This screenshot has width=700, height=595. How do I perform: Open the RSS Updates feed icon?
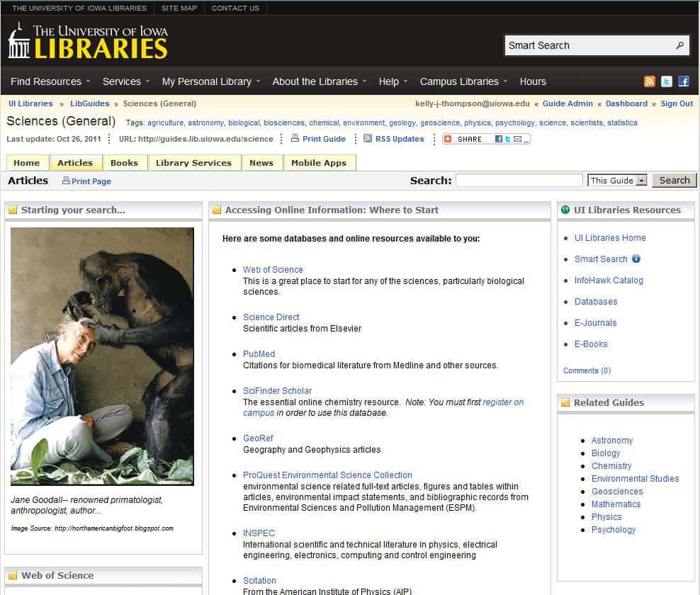pyautogui.click(x=367, y=139)
